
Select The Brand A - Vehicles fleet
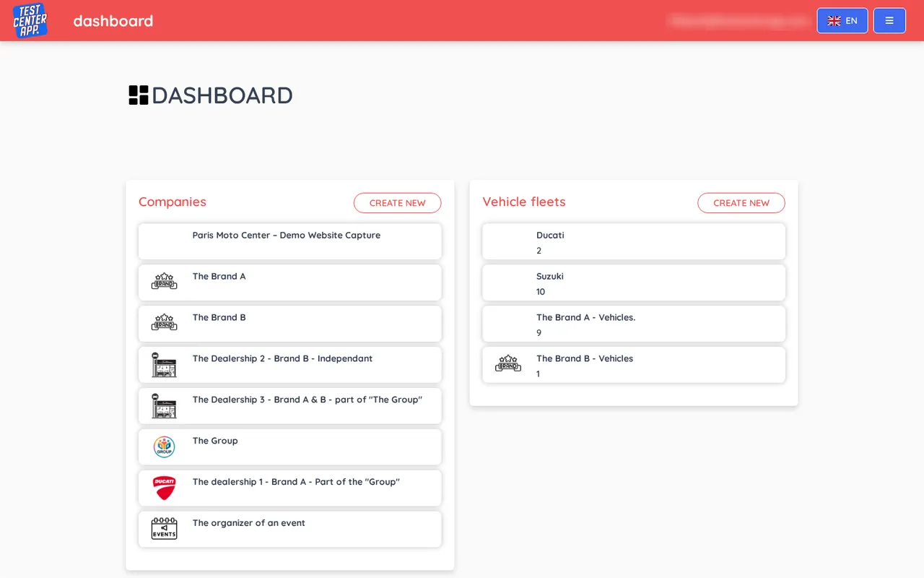point(634,324)
